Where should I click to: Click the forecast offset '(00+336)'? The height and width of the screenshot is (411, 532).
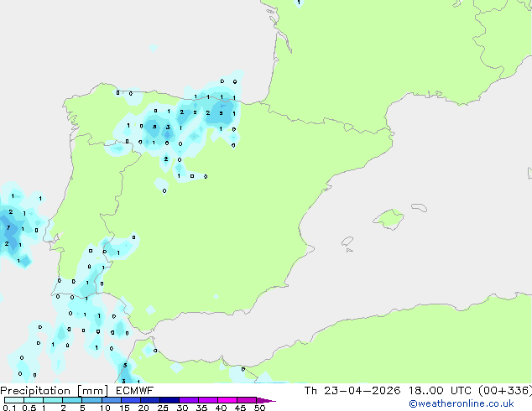click(x=505, y=391)
